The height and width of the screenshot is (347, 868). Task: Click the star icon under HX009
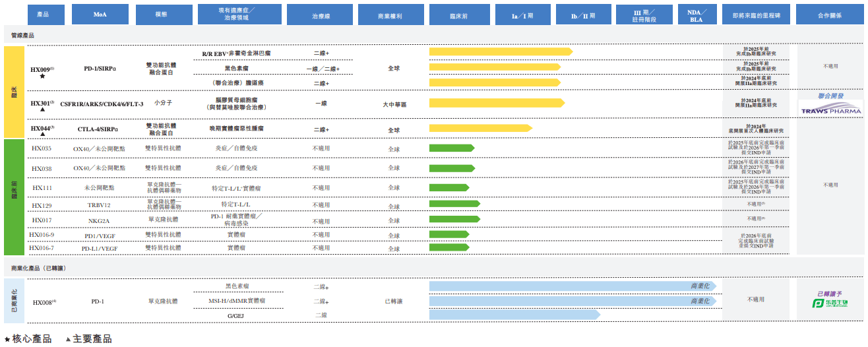point(43,77)
